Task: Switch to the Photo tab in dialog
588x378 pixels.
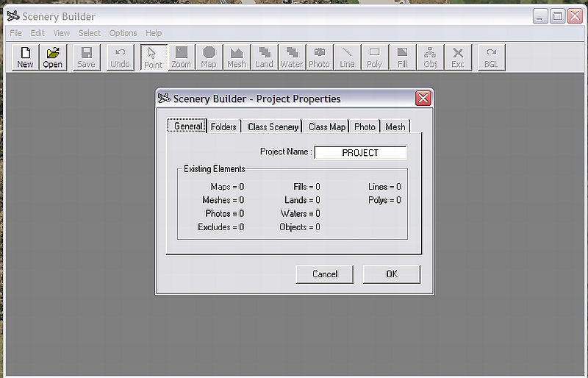Action: coord(365,126)
